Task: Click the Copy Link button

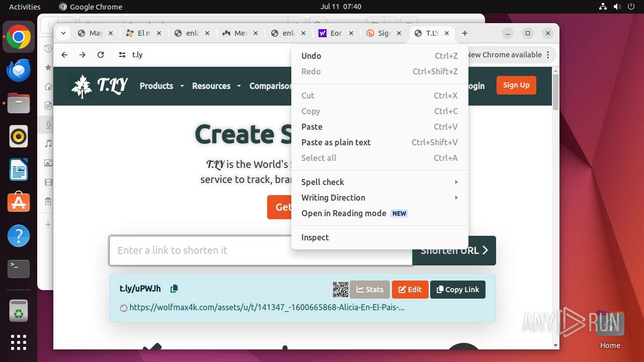Action: 458,290
